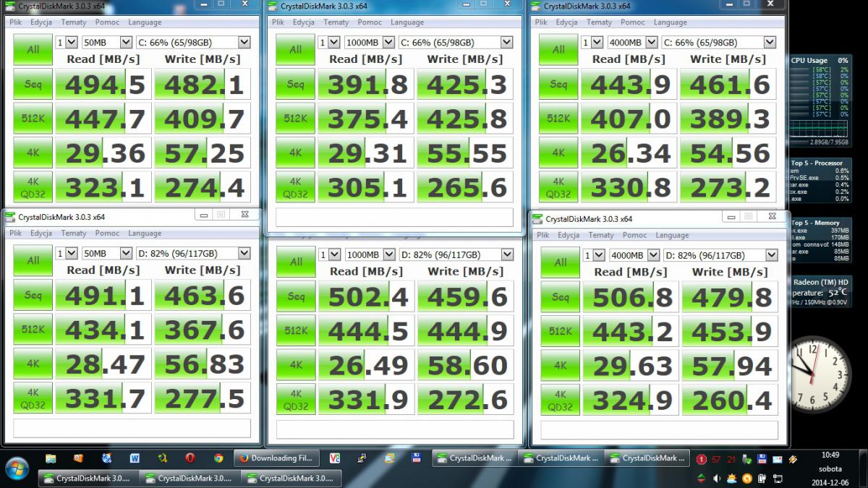Run 512K test in C: 4000MB window
The image size is (868, 488).
(558, 119)
